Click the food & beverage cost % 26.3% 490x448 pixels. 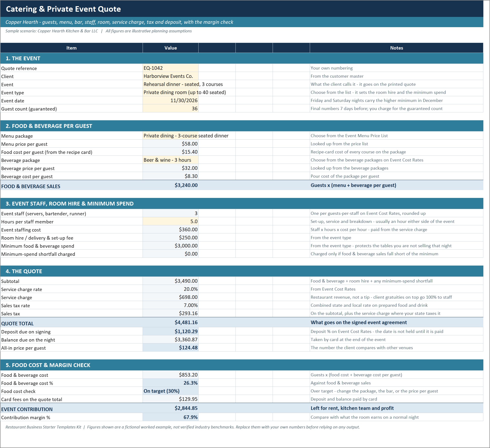(x=170, y=383)
